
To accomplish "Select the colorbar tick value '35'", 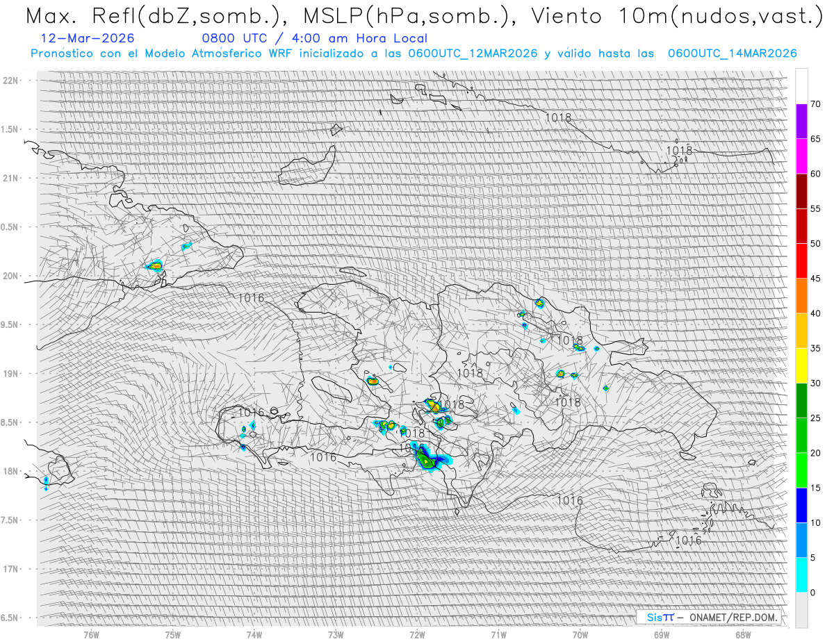I will (815, 348).
